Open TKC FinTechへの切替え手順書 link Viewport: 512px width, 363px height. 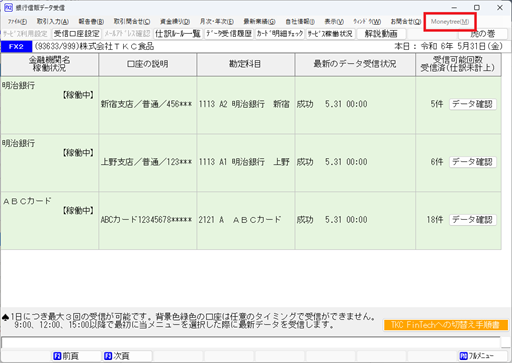click(x=446, y=325)
